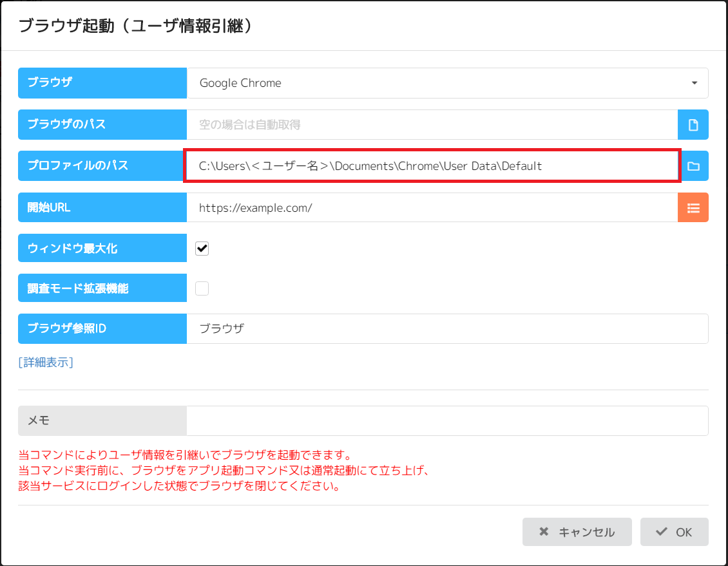Click the blue ブラウザ参照ID label

point(102,328)
